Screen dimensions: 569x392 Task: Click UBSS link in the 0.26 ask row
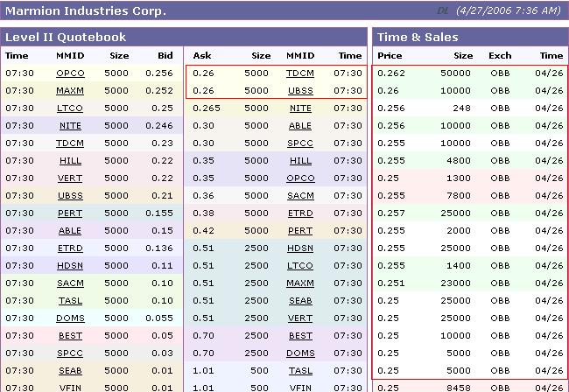(x=300, y=91)
